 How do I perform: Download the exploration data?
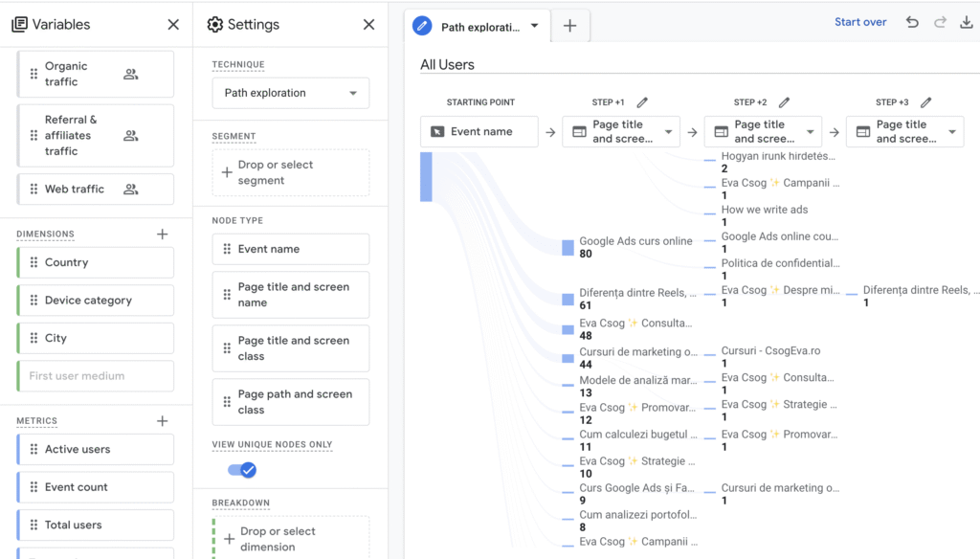966,22
